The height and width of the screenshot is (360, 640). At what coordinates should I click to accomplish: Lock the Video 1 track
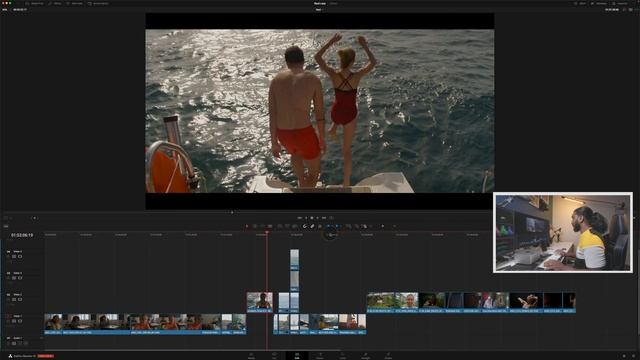(8, 321)
